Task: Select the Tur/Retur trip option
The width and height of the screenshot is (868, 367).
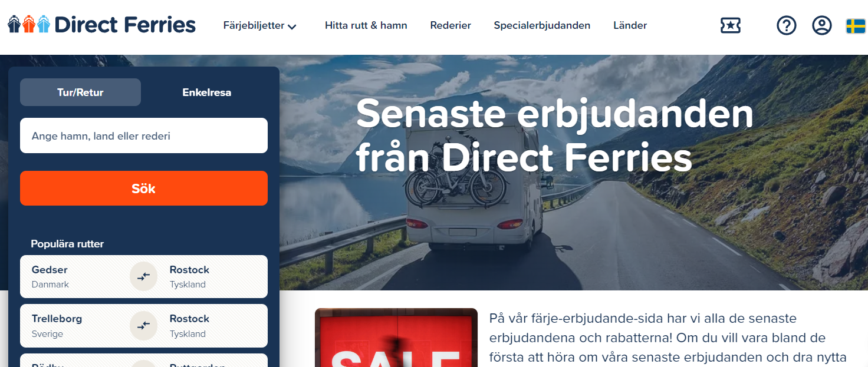Action: (80, 92)
